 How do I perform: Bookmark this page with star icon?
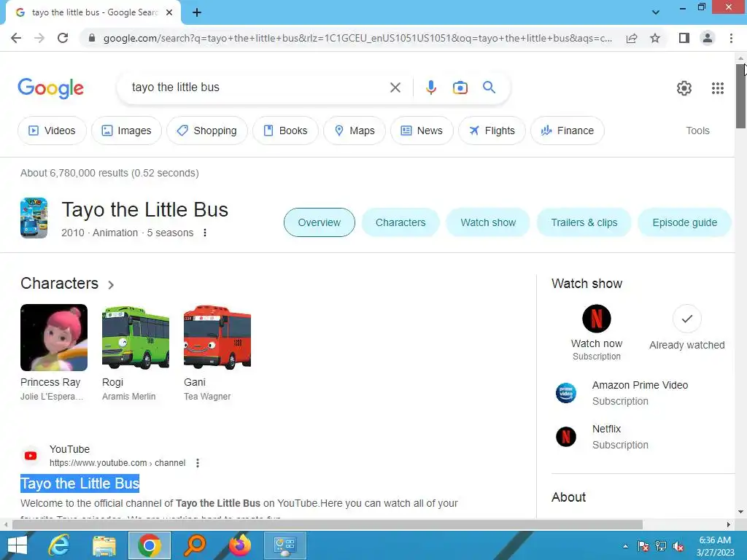click(x=655, y=38)
